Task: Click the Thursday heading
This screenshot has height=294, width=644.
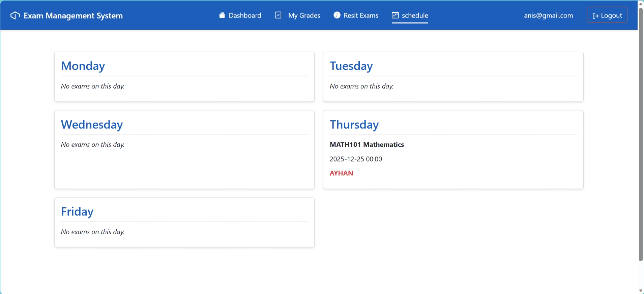Action: click(x=354, y=125)
